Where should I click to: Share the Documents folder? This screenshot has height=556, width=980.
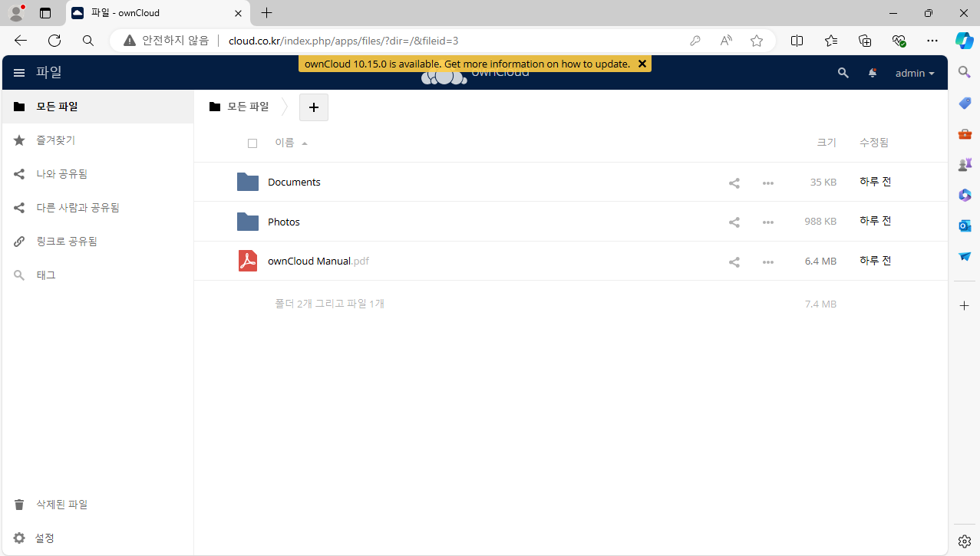[734, 183]
